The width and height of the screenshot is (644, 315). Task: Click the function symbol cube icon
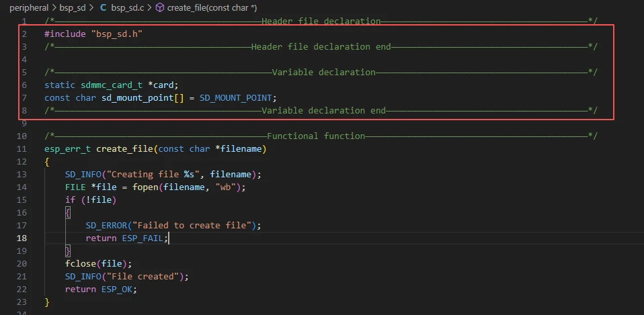click(x=159, y=7)
